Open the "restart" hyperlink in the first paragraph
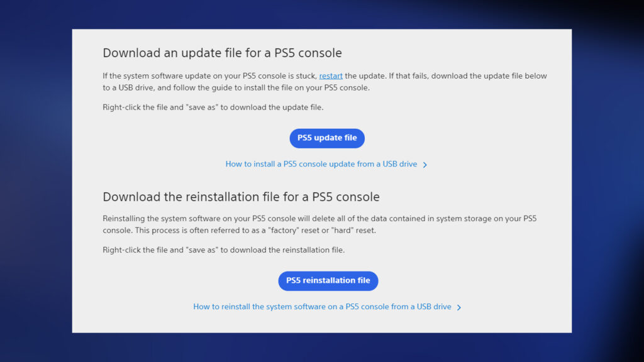Image resolution: width=644 pixels, height=362 pixels. [x=331, y=76]
